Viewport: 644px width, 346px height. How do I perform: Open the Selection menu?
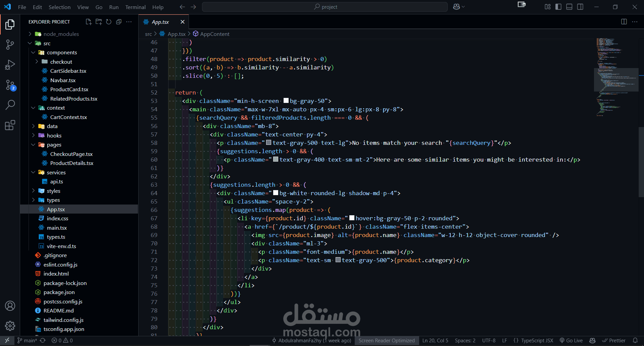click(x=59, y=7)
